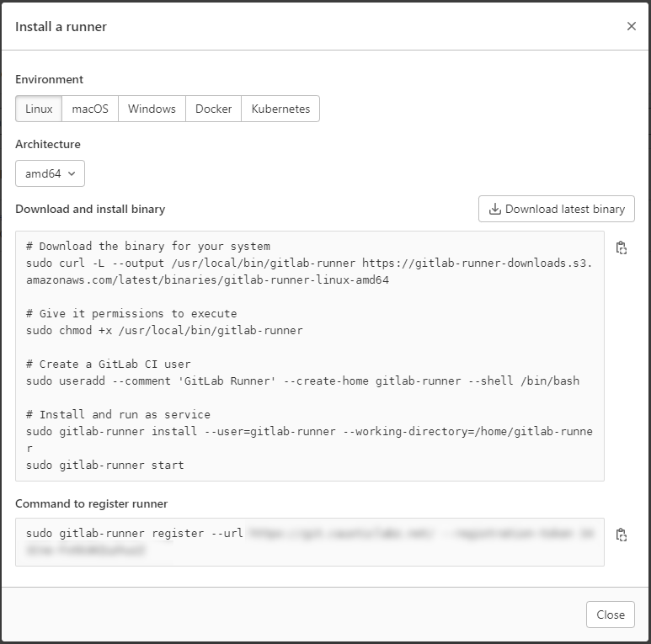Pick the Docker environment
Image resolution: width=651 pixels, height=644 pixels.
click(213, 109)
